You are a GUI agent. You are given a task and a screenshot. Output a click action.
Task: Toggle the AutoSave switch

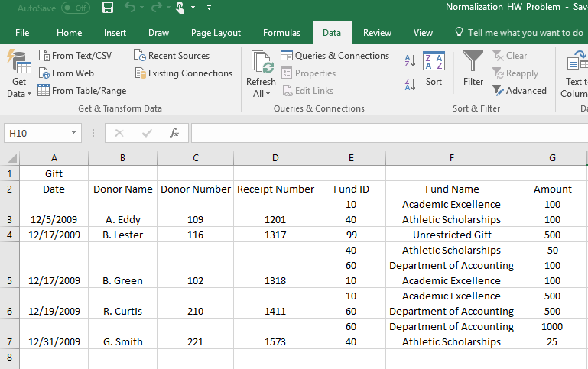coord(75,8)
